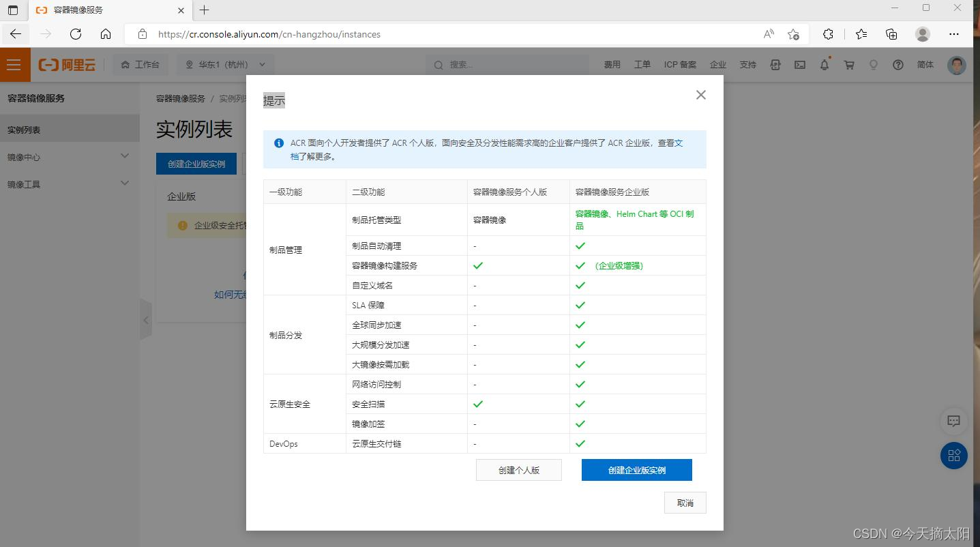980x547 pixels.
Task: Open the tab actions menu icon
Action: click(13, 10)
